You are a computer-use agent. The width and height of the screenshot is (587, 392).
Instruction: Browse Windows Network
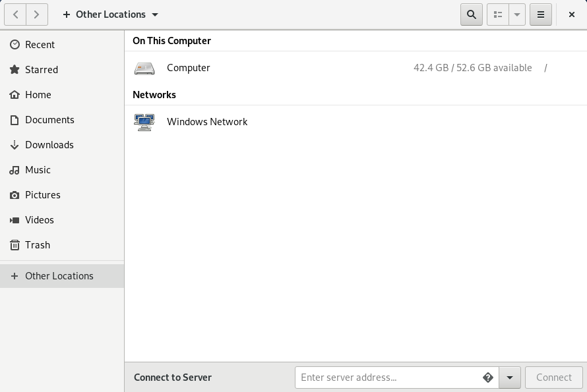[206, 122]
